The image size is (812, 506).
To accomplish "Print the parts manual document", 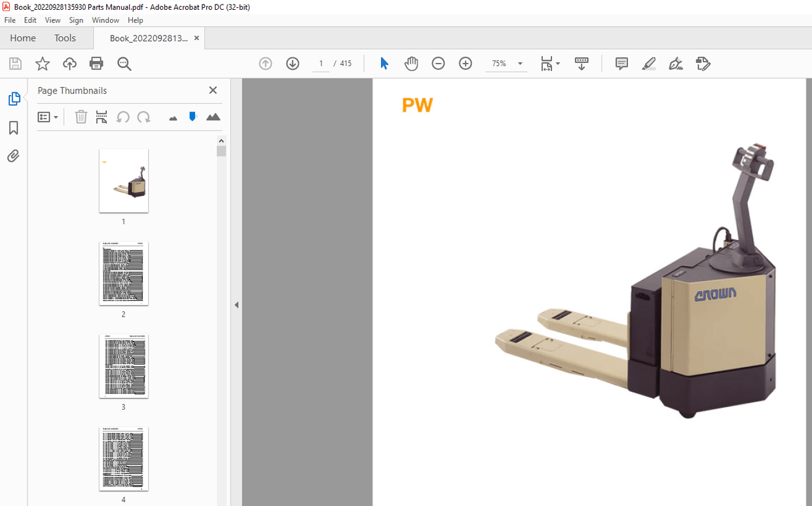I will (96, 63).
